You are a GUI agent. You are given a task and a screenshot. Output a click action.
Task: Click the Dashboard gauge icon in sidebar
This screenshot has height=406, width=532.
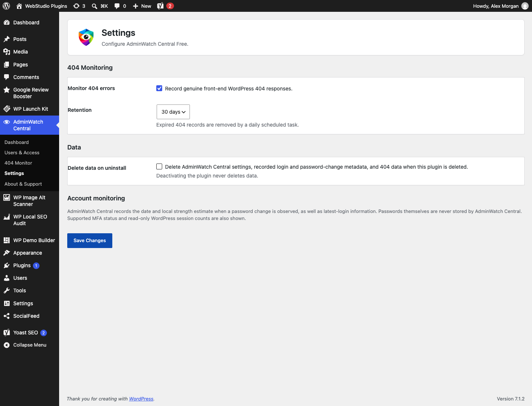7,23
